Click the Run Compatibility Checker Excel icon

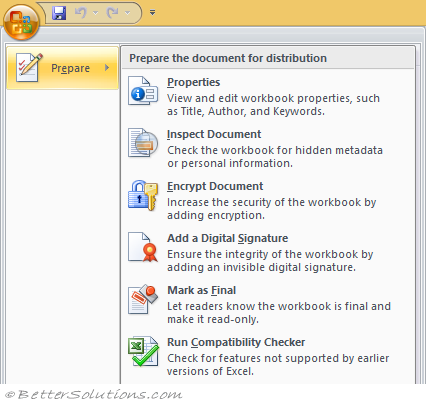143,351
